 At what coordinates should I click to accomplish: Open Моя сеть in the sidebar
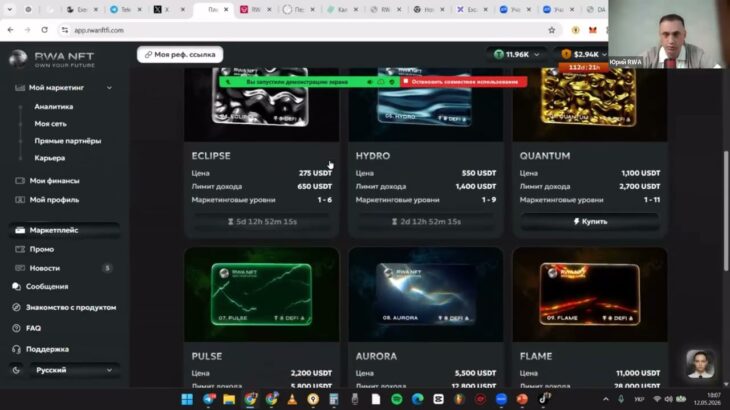click(x=50, y=124)
